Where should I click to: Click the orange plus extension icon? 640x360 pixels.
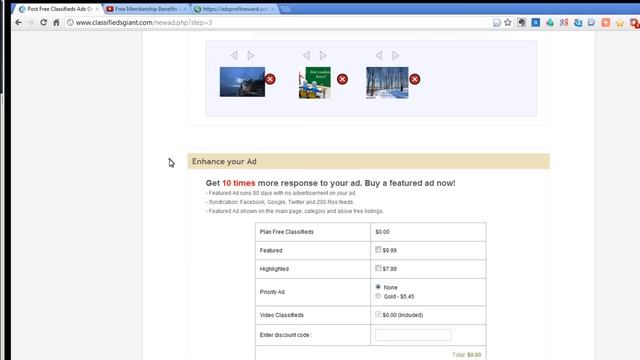[x=606, y=22]
